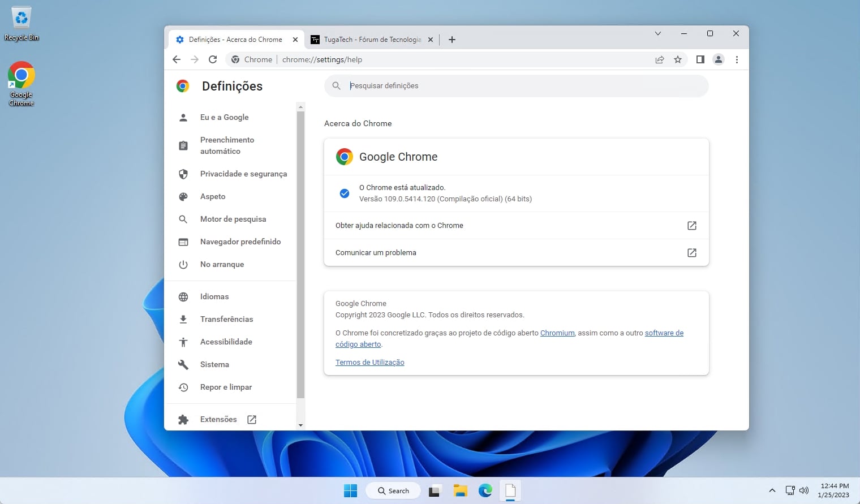The height and width of the screenshot is (504, 860).
Task: Open Termos de Utilização link
Action: point(369,362)
